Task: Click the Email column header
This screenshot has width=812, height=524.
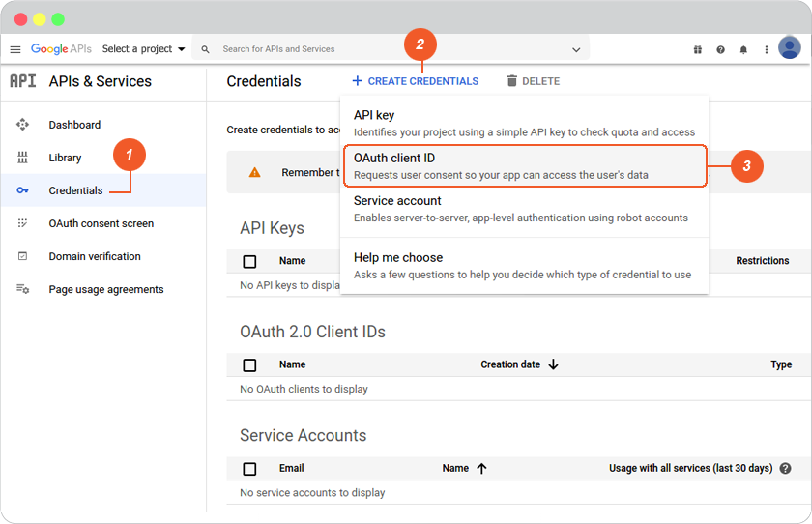Action: 292,468
